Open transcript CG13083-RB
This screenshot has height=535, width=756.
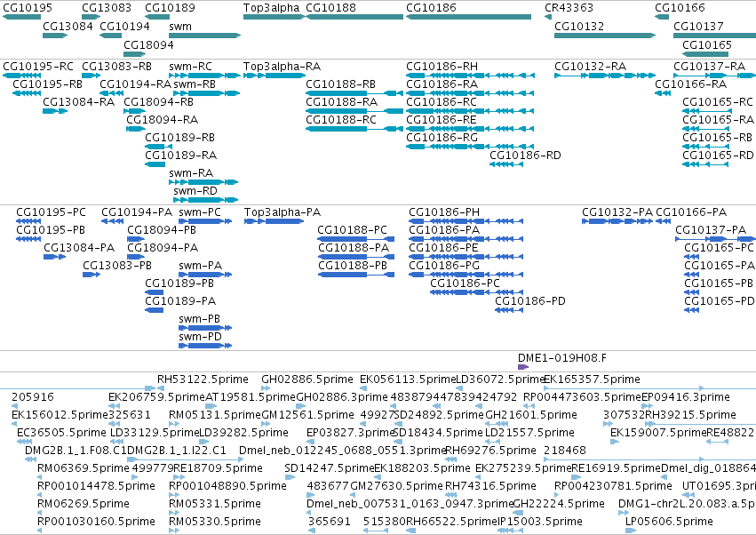(x=116, y=66)
